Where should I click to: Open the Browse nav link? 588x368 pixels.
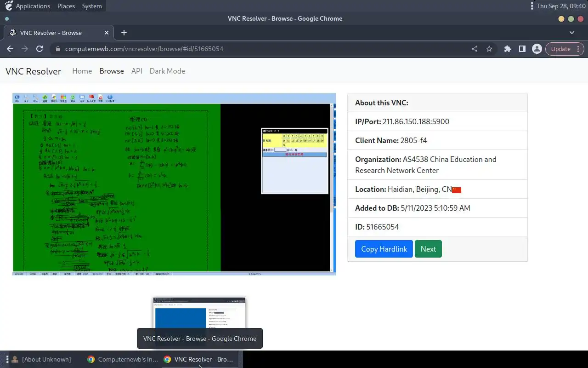[x=112, y=71]
